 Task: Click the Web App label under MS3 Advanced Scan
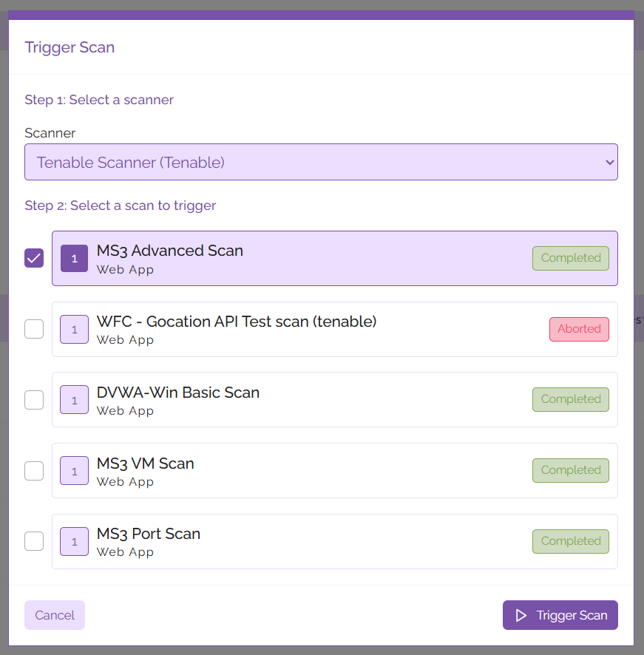[x=123, y=270]
